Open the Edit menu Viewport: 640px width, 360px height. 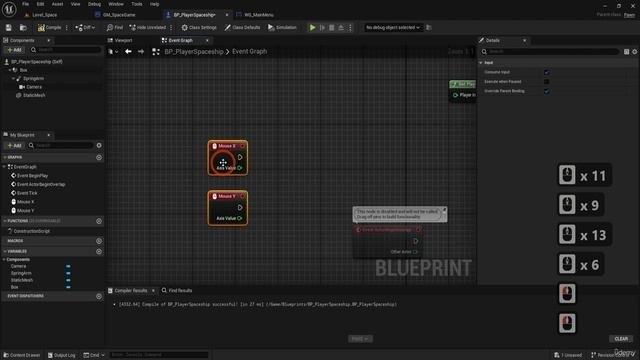(x=40, y=4)
